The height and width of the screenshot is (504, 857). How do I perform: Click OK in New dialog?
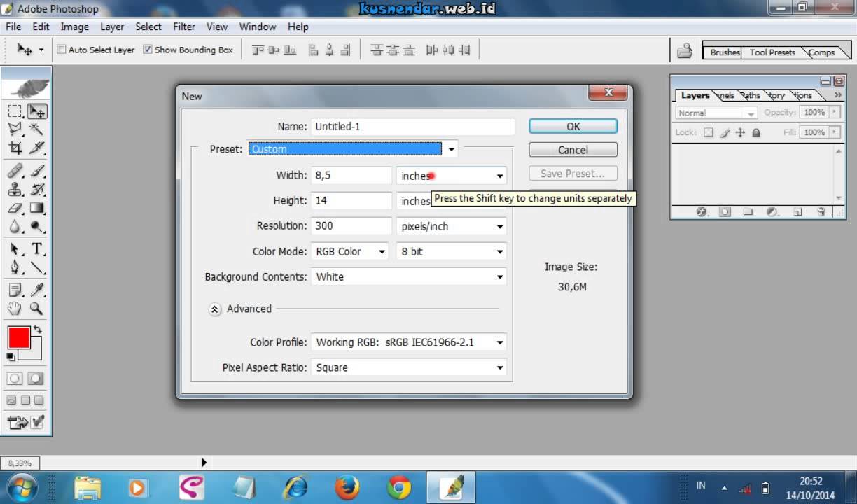click(x=573, y=127)
